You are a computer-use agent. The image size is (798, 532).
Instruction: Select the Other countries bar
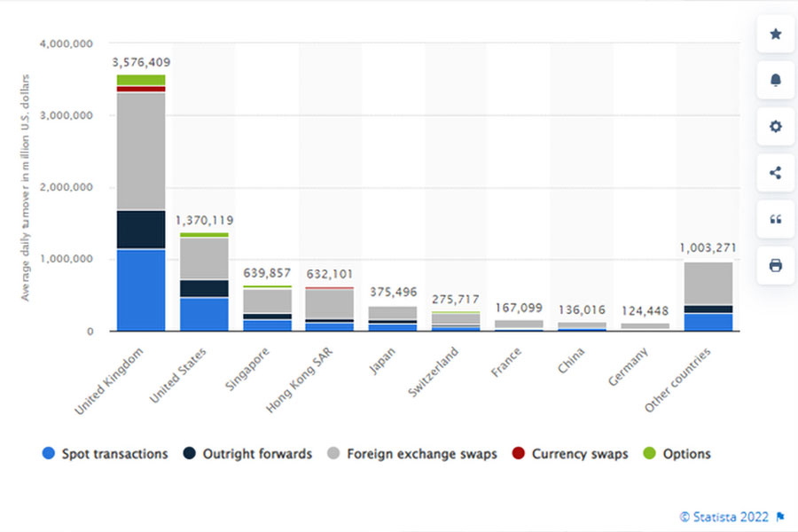[x=708, y=297]
